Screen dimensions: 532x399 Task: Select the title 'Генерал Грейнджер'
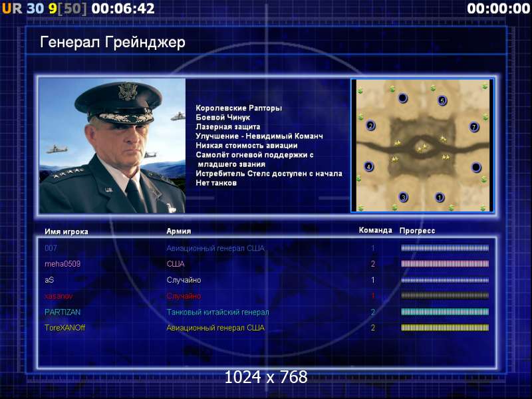(112, 43)
